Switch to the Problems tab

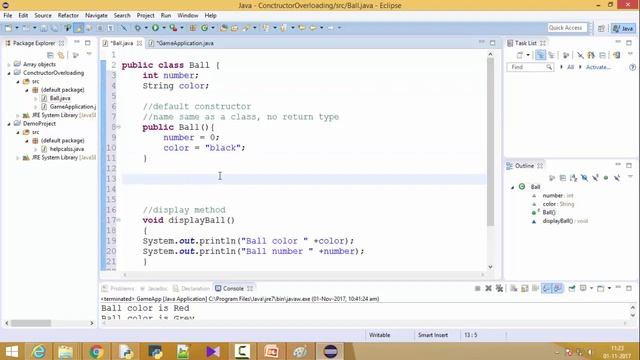[118, 288]
